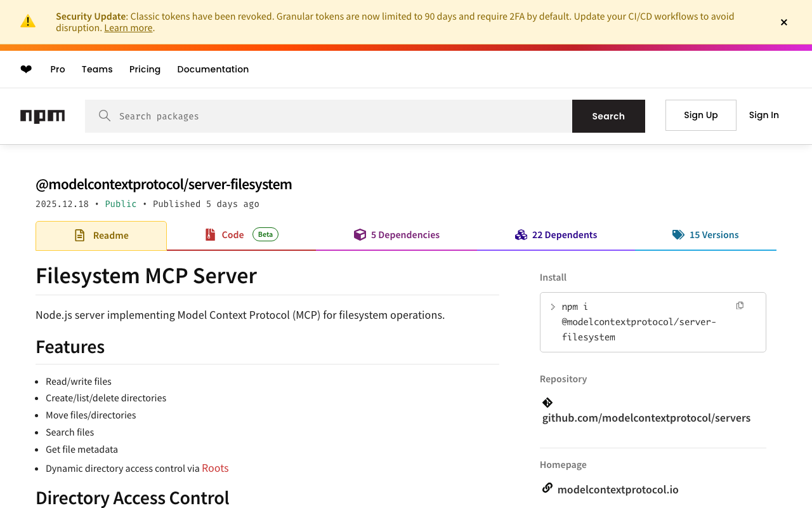Open the 5 Dependencies tab
812x508 pixels.
tap(396, 235)
